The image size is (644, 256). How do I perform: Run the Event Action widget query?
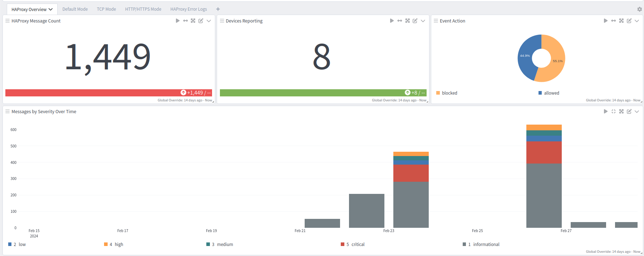click(x=606, y=21)
